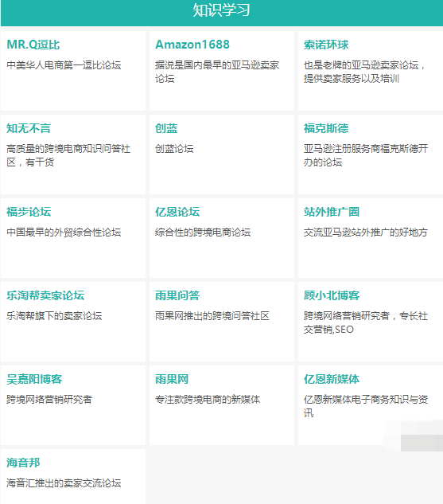The width and height of the screenshot is (443, 504).
Task: Open the 创蓝 forum title
Action: [x=166, y=128]
